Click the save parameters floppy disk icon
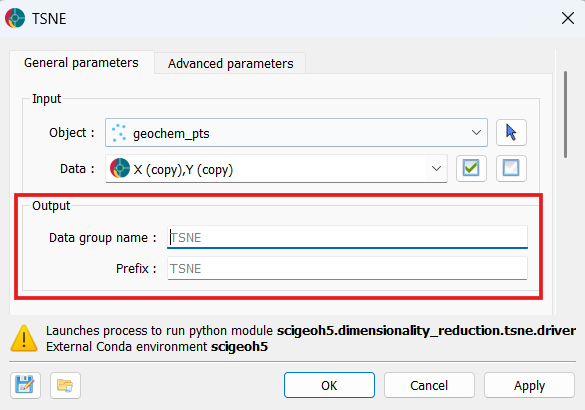Viewport: 585px width, 410px height. (25, 385)
